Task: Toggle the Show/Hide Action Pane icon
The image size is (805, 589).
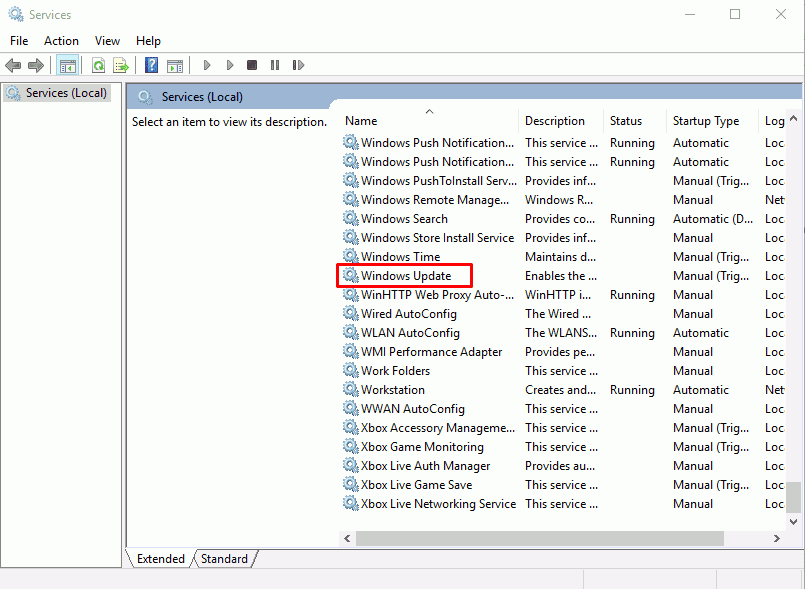Action: point(175,65)
